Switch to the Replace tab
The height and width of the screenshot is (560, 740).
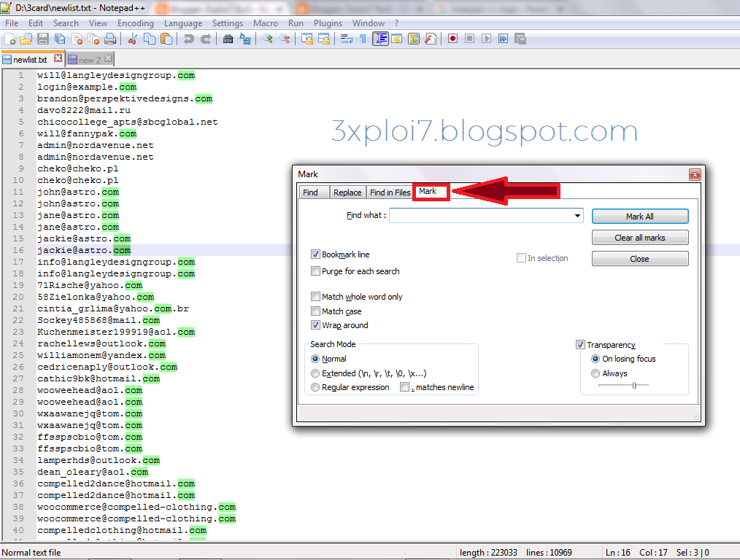(x=347, y=192)
